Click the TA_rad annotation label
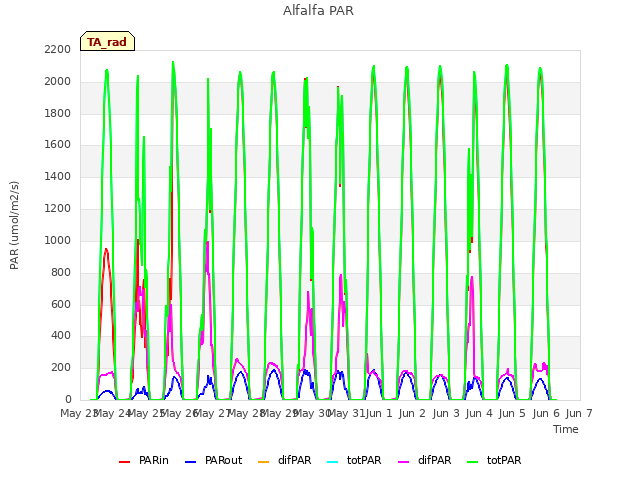Viewport: 640px width, 480px height. click(x=107, y=41)
